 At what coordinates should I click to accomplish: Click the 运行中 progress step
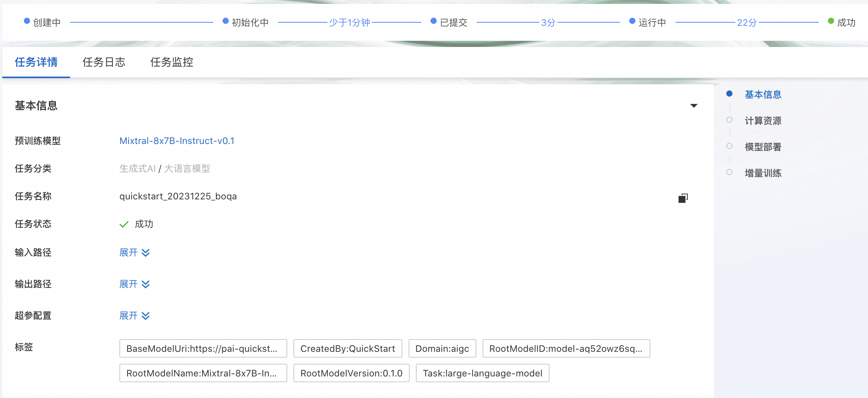click(x=648, y=22)
